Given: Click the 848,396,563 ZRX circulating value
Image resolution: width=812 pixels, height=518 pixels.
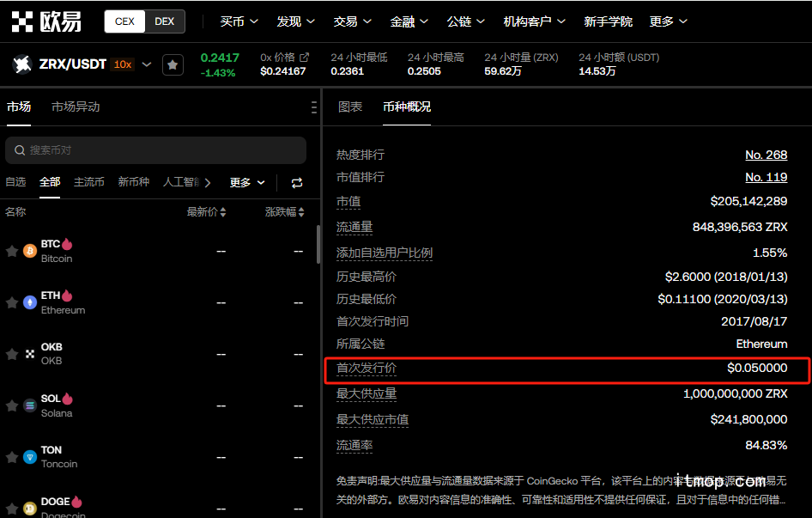Looking at the screenshot, I should pos(740,227).
